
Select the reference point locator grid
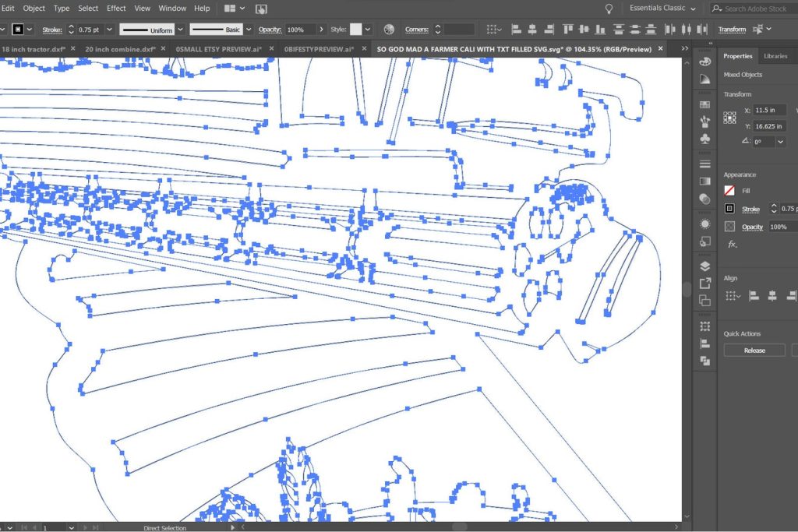click(x=729, y=118)
